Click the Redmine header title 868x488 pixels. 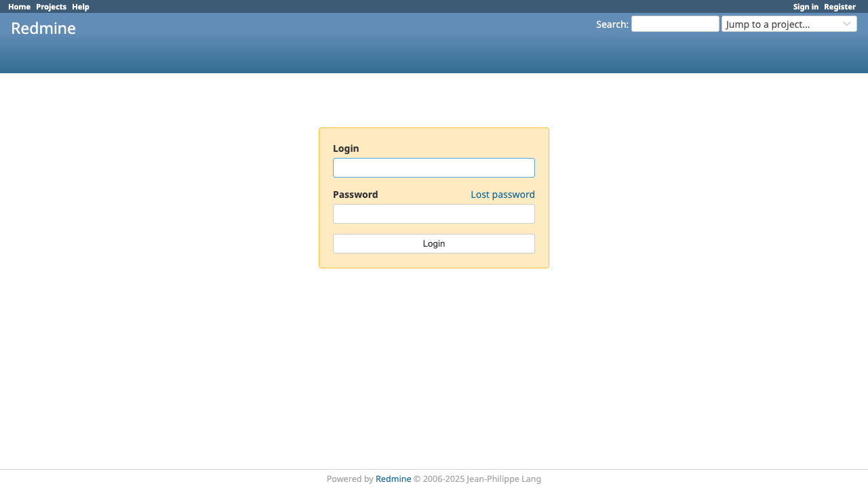[x=43, y=28]
